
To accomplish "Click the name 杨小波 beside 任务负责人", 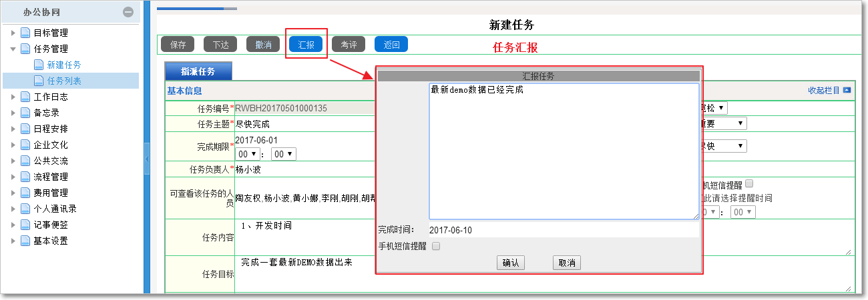I will pyautogui.click(x=249, y=169).
